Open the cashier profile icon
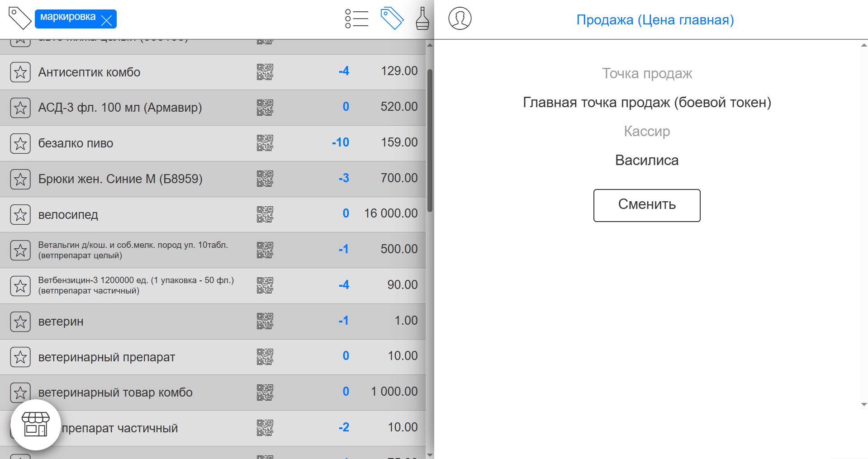 pos(460,19)
